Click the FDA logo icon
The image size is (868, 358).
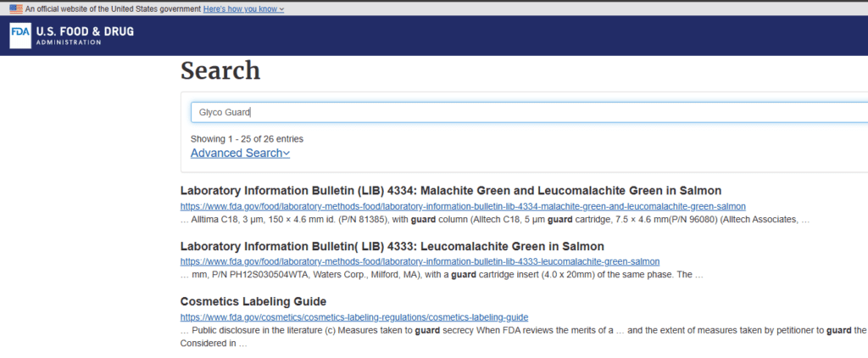click(x=20, y=36)
